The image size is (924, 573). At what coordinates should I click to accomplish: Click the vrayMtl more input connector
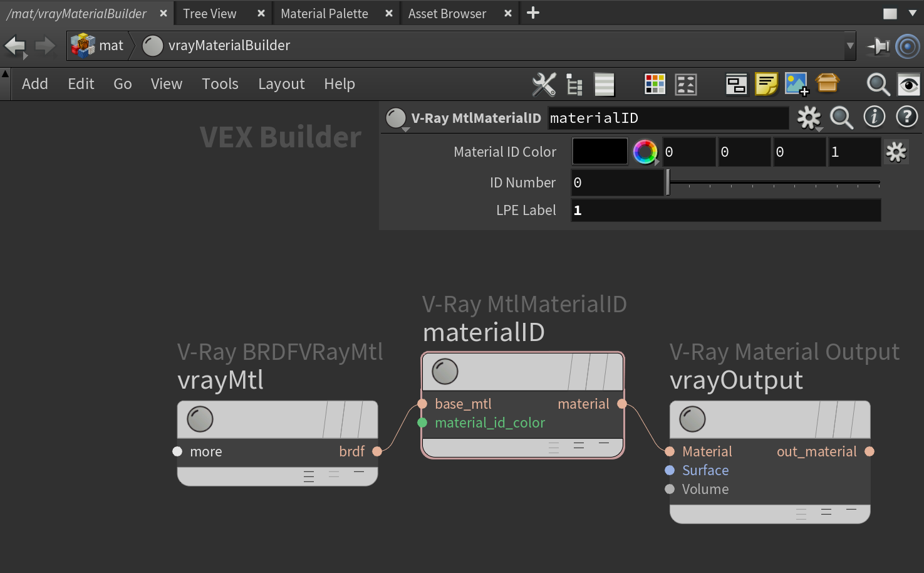177,451
